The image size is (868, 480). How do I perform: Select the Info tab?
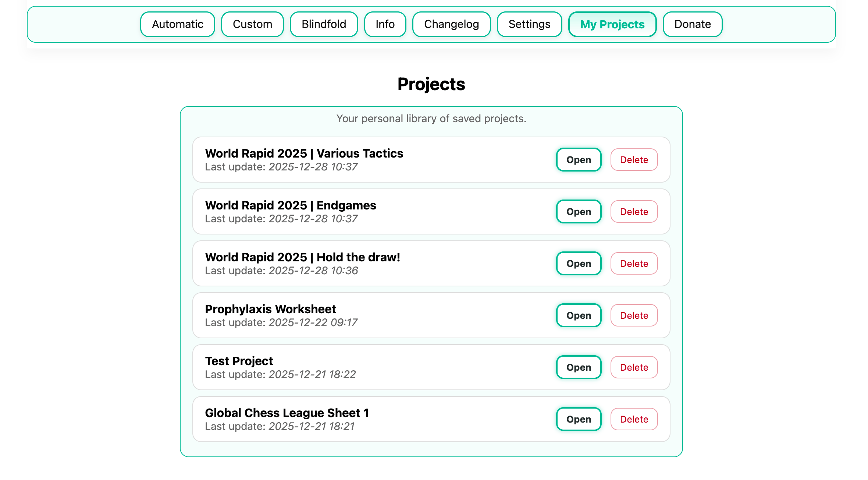tap(385, 24)
